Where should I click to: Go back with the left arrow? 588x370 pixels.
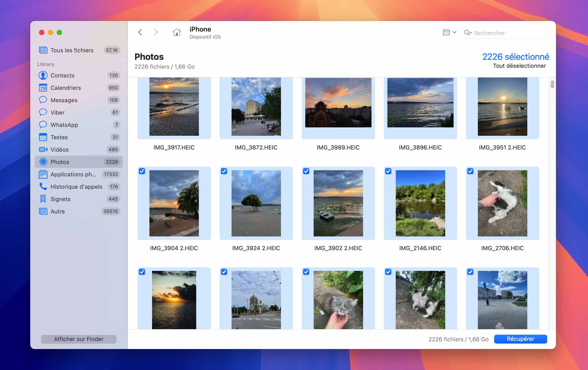(140, 32)
